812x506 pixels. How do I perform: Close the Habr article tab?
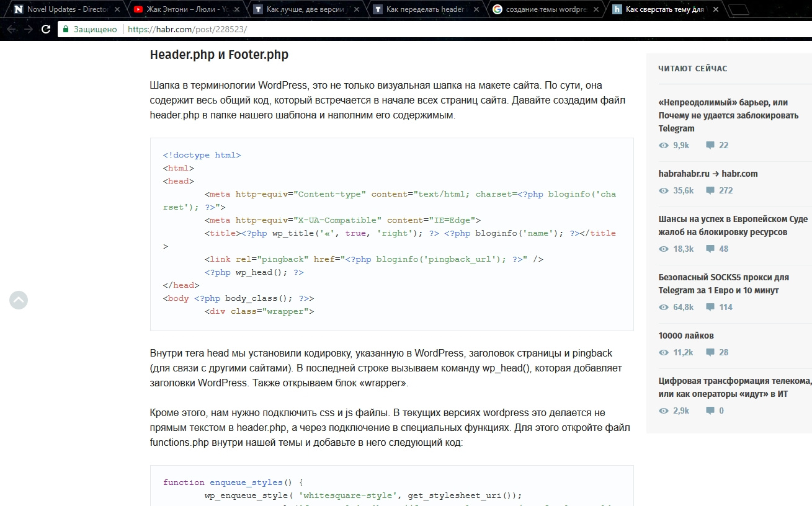(x=716, y=9)
